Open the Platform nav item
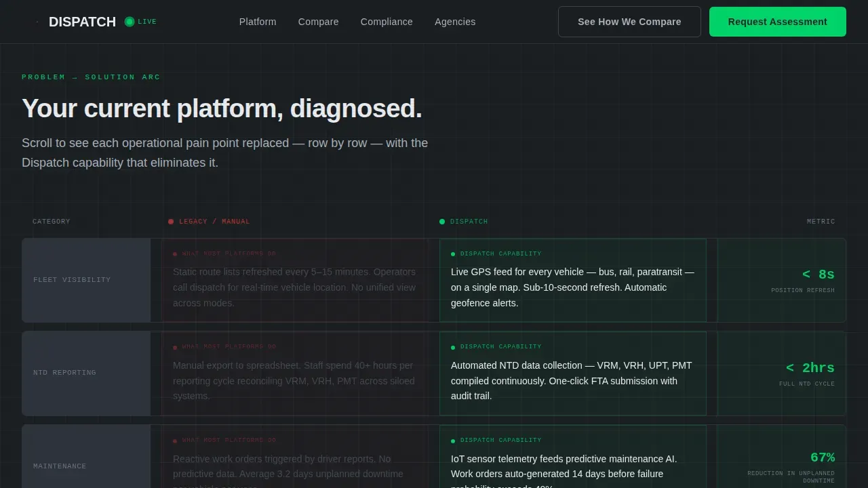Viewport: 868px width, 488px height. (258, 22)
